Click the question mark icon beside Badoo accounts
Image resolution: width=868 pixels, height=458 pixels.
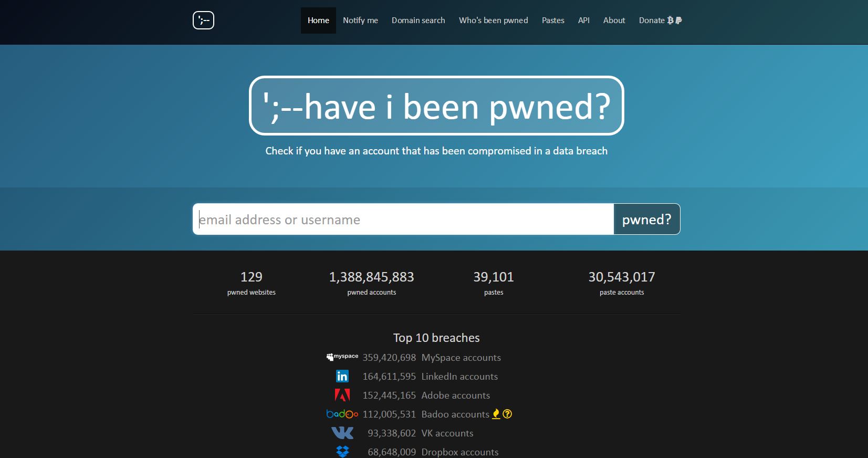(507, 414)
